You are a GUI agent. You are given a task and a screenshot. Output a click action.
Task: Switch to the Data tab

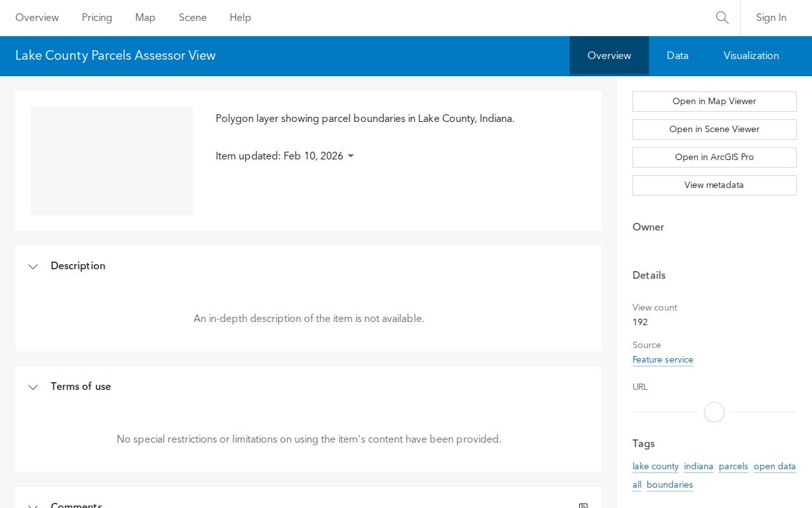pos(678,56)
